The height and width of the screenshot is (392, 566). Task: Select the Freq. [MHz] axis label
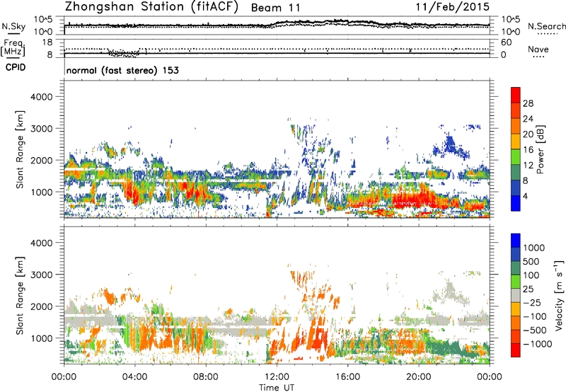[x=13, y=48]
